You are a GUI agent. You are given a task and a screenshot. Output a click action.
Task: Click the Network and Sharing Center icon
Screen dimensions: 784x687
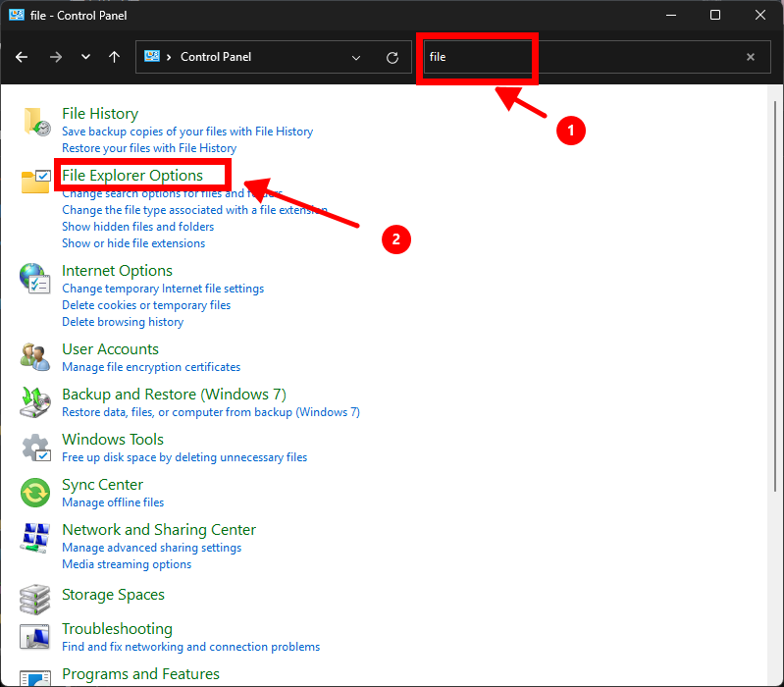(35, 537)
